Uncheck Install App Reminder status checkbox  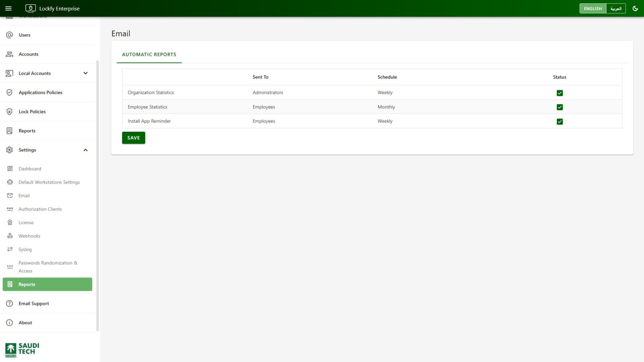click(560, 122)
